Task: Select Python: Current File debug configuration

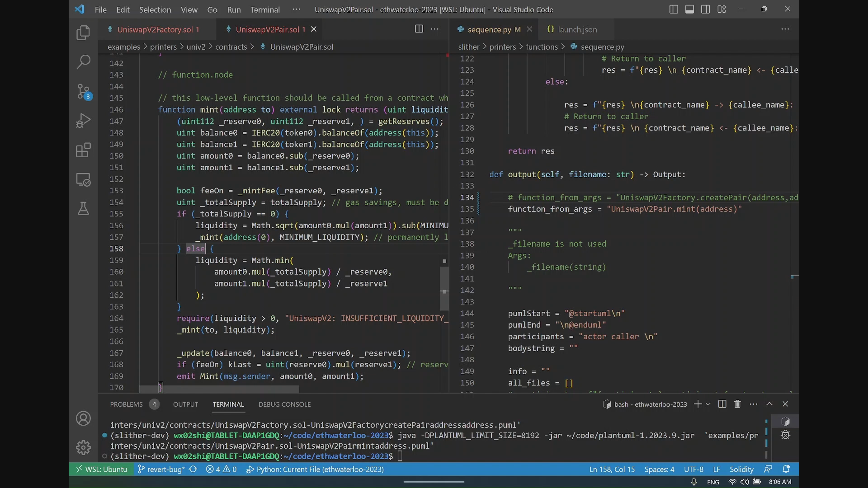Action: 315,469
